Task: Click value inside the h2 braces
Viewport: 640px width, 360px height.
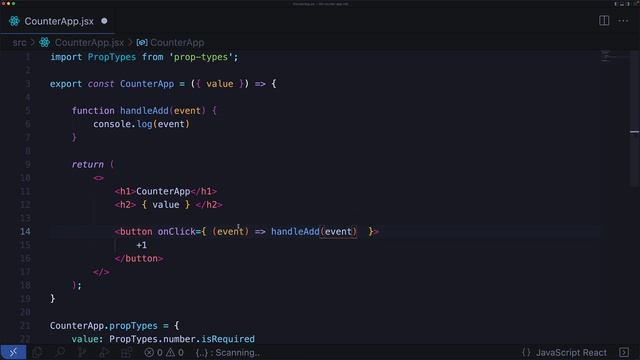Action: pyautogui.click(x=166, y=205)
